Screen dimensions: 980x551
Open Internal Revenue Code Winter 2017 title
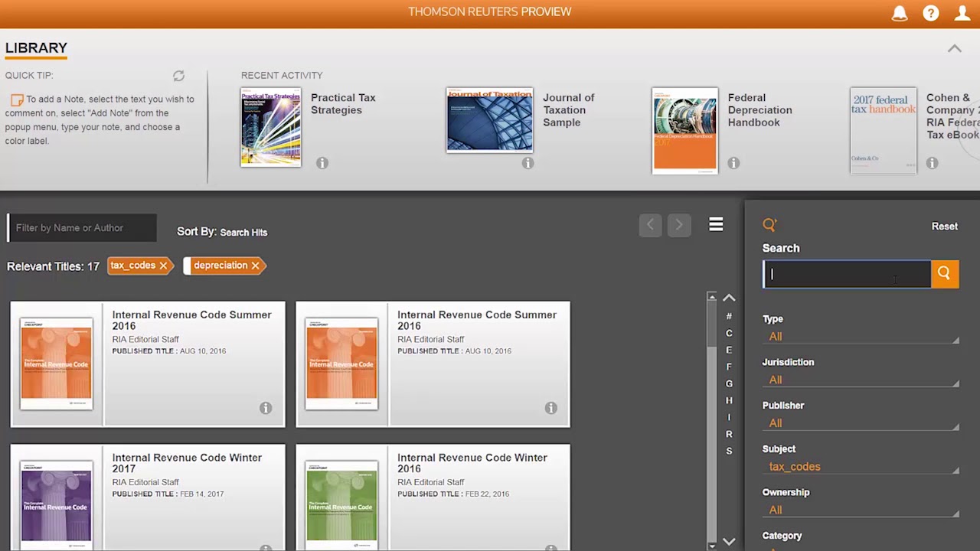click(x=187, y=463)
